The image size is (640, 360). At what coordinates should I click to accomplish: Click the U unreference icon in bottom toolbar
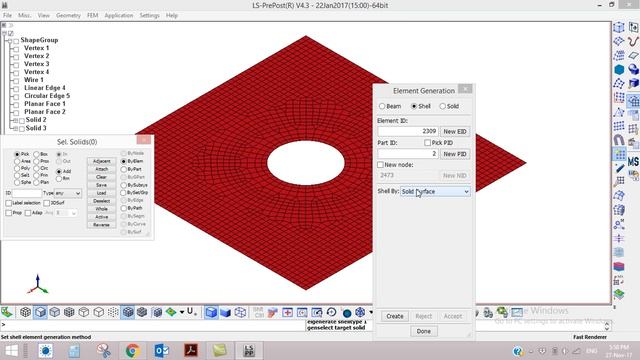[x=191, y=312]
